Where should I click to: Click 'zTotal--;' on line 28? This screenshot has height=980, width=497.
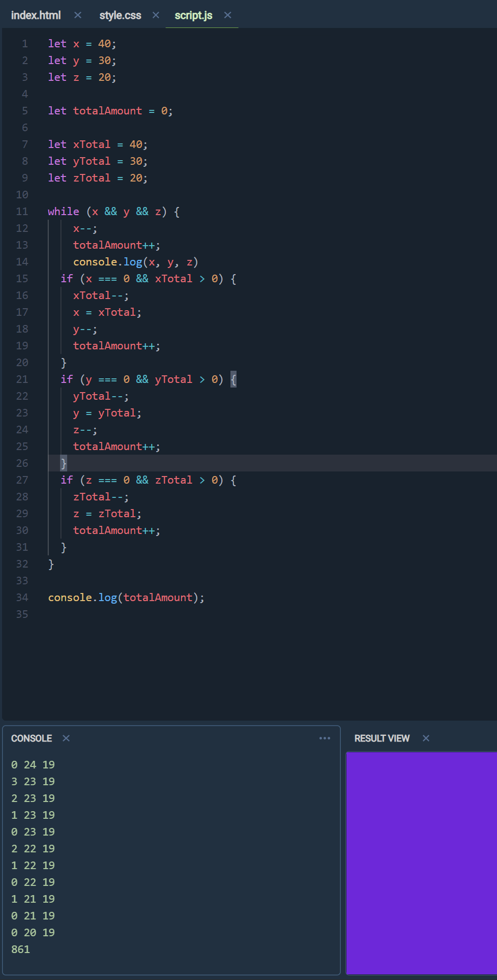pyautogui.click(x=101, y=497)
